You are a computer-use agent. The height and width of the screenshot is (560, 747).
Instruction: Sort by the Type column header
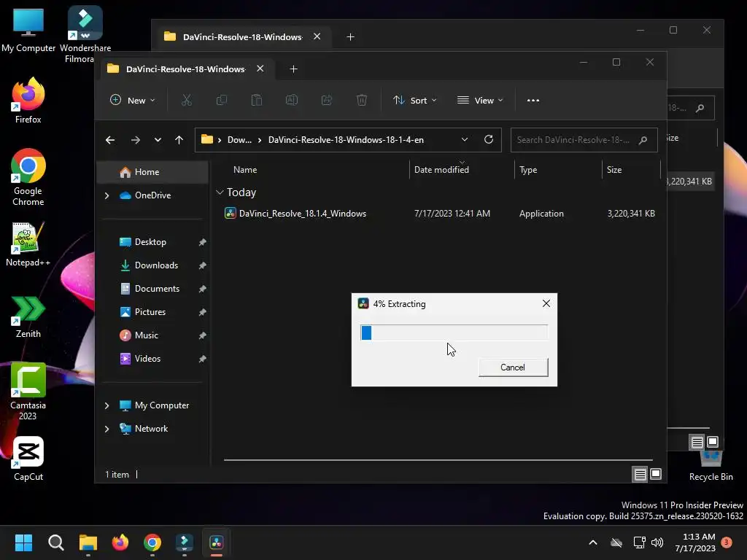(528, 169)
